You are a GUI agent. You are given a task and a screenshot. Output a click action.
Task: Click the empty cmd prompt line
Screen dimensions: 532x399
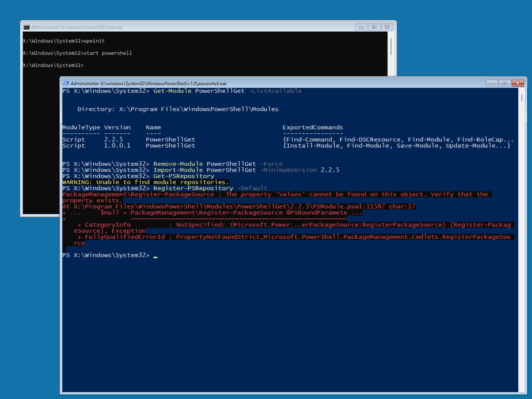click(x=53, y=65)
